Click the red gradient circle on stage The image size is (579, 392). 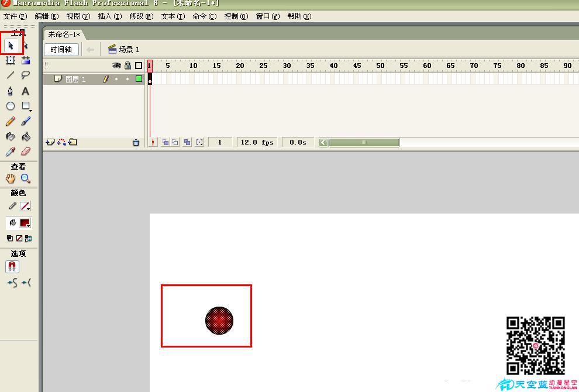coord(219,320)
